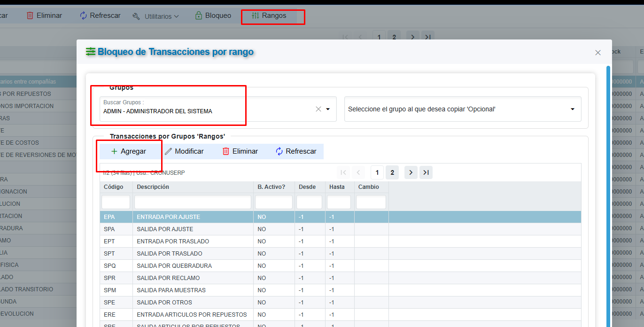Switch to page 2 in dialog table
The height and width of the screenshot is (327, 644).
(392, 172)
